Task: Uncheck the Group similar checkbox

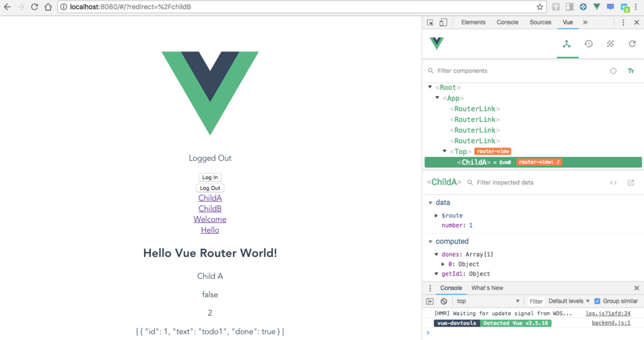Action: (x=597, y=302)
